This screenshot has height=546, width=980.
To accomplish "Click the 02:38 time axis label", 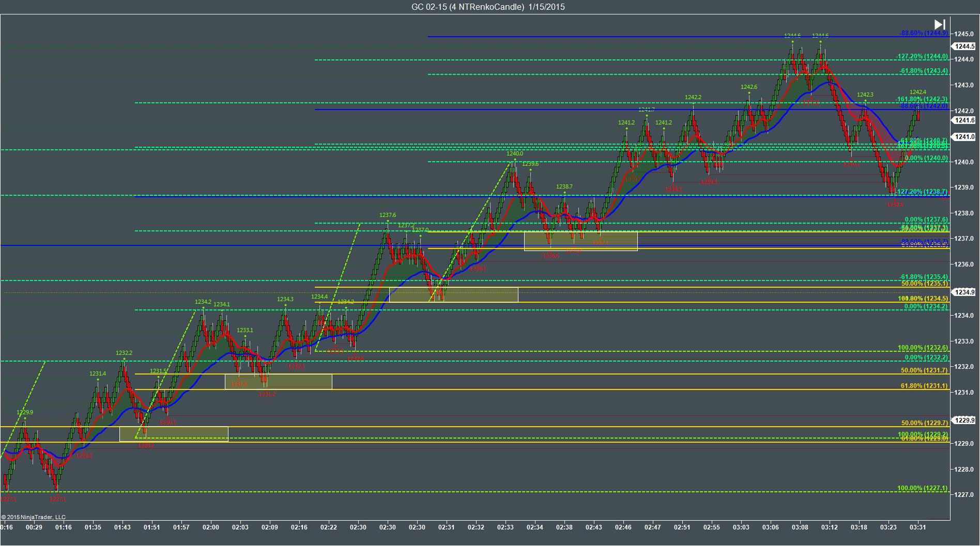I will [564, 527].
